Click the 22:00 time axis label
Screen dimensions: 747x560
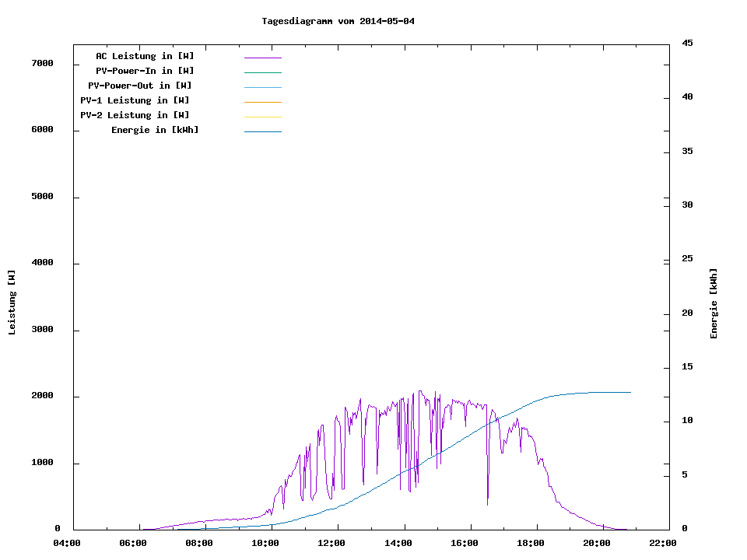tap(662, 543)
